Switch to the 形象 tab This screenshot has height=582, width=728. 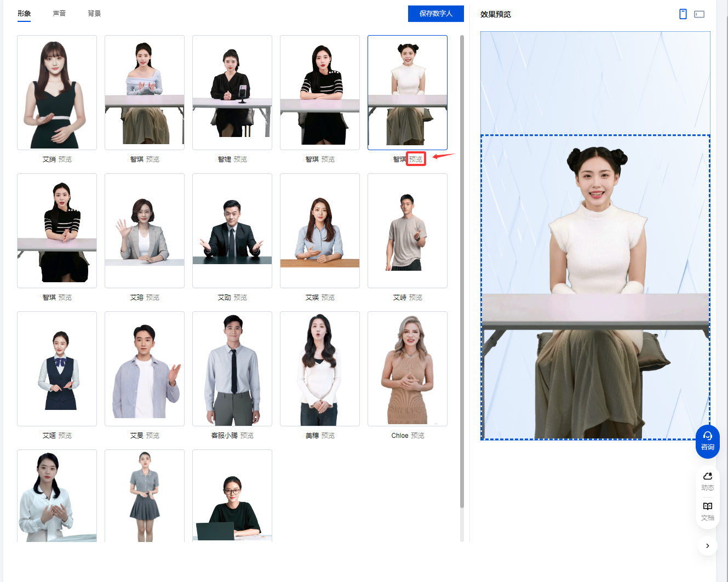(24, 14)
